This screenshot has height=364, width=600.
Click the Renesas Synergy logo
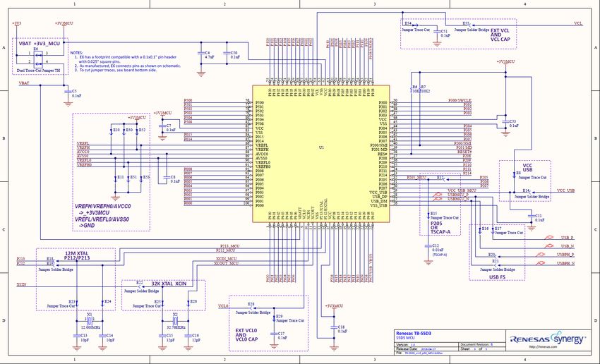point(548,339)
